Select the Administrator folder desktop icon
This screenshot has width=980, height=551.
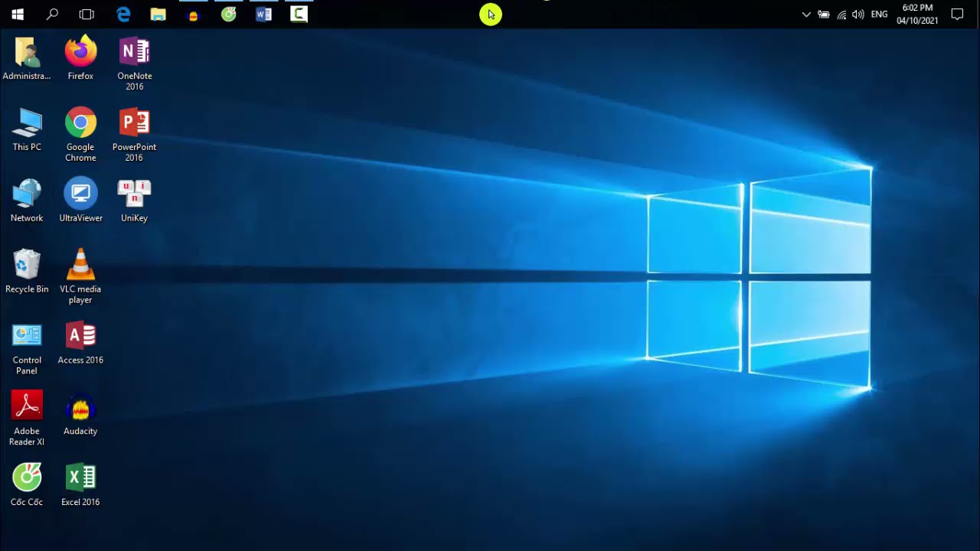(27, 59)
